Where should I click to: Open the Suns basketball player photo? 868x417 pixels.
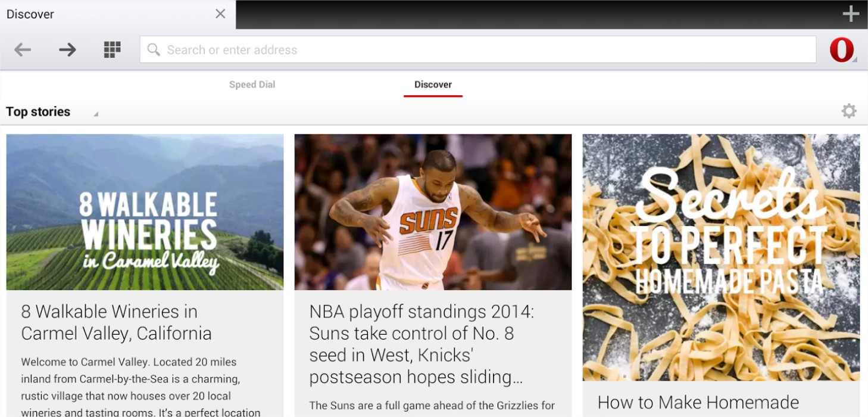(x=433, y=212)
